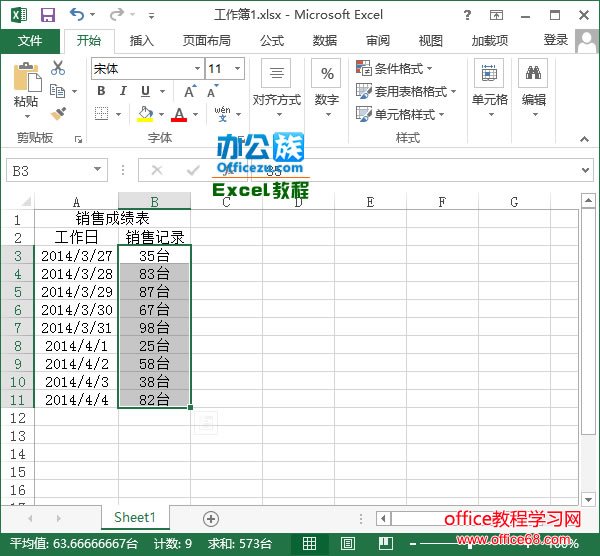Screen dimensions: 600x556
Task: Expand font color palette arrow
Action: point(196,114)
